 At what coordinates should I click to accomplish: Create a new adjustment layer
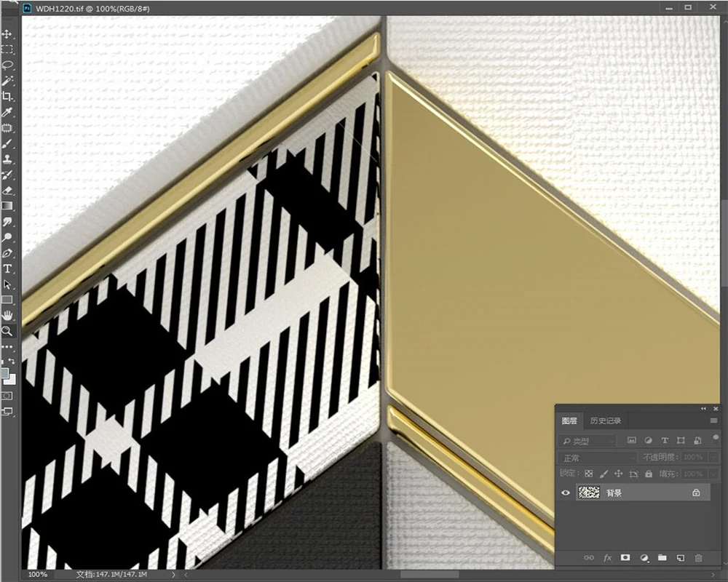(644, 558)
